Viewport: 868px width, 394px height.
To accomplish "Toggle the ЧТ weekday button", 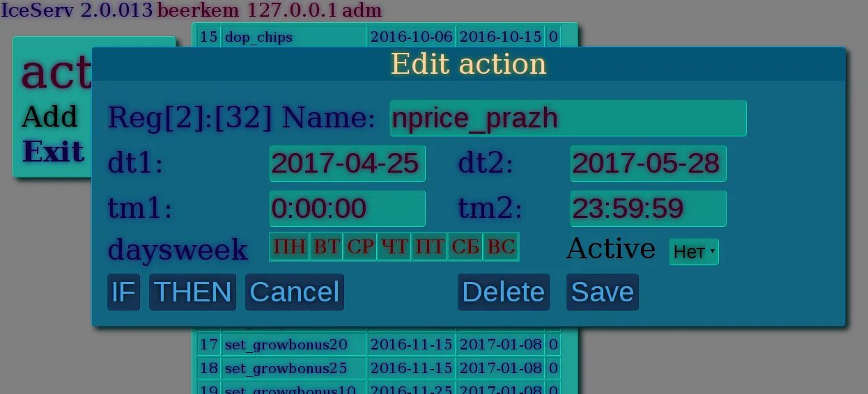I will (394, 247).
